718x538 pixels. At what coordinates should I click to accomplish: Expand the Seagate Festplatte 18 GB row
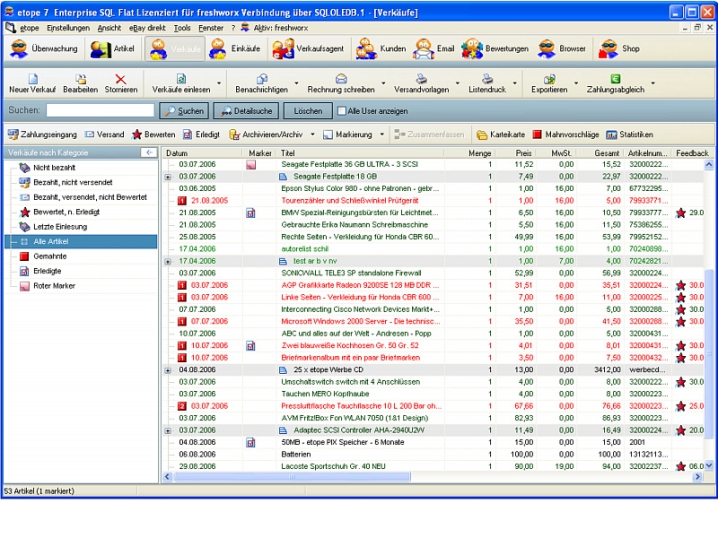click(168, 176)
